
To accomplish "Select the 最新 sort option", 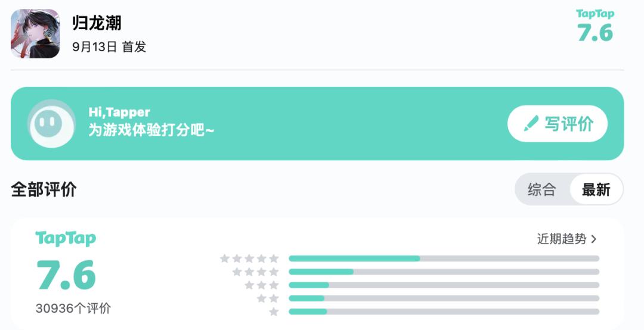I will (x=596, y=189).
